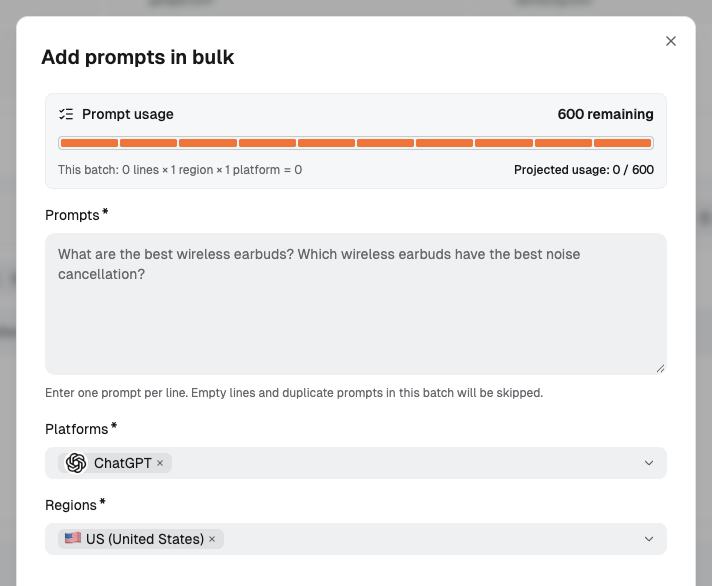
Task: Close the Add prompts in bulk dialog
Action: click(671, 41)
